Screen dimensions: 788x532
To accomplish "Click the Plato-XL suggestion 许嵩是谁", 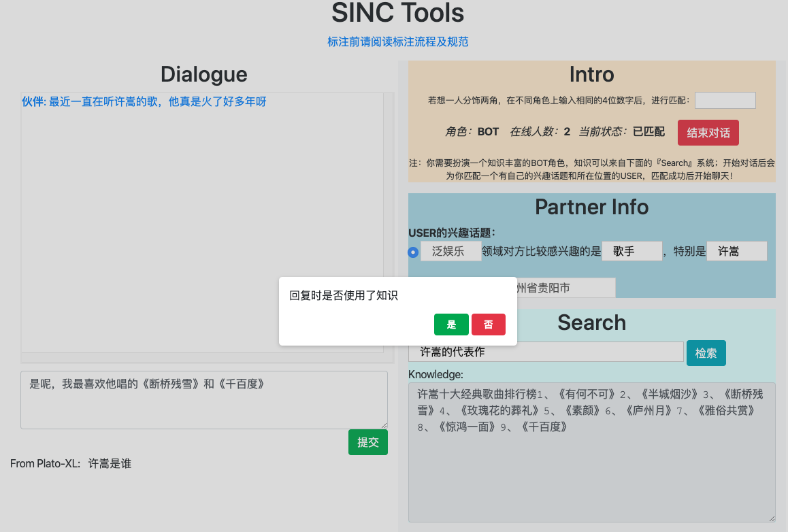I will point(110,464).
